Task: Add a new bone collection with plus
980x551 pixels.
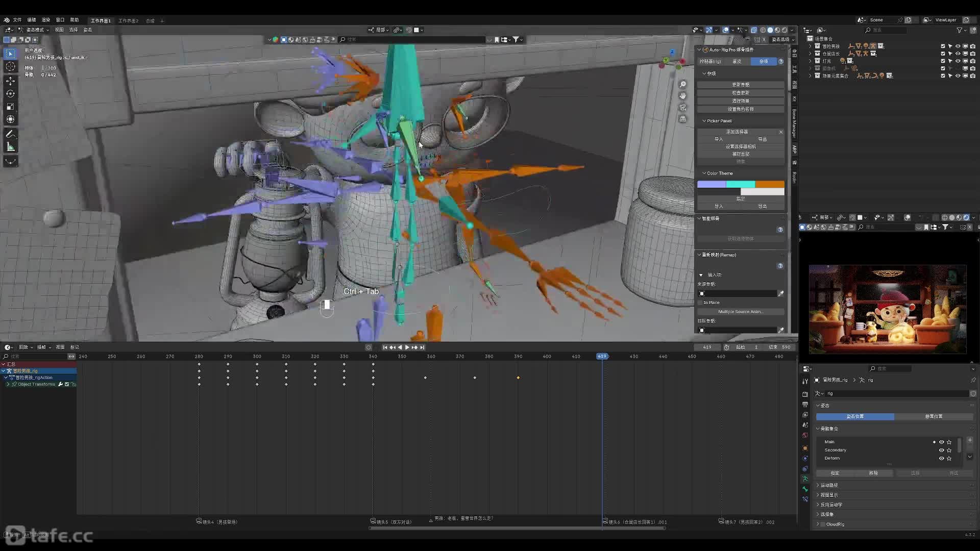Action: click(970, 440)
